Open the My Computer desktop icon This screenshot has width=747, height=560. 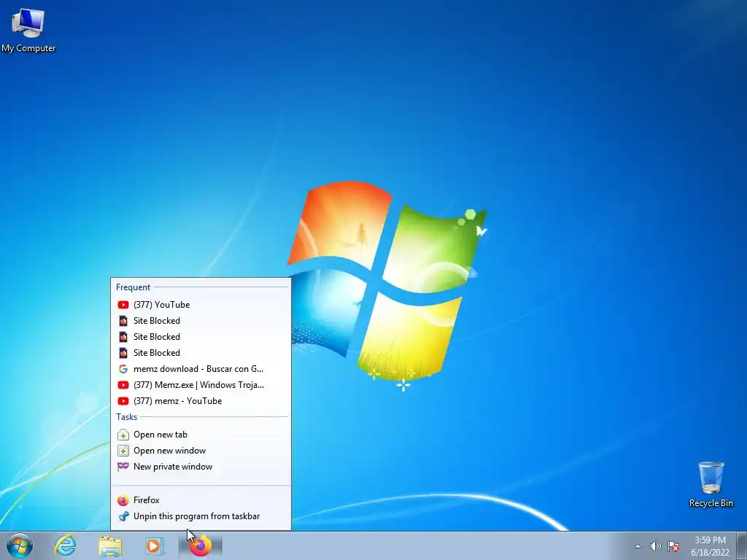click(x=28, y=29)
